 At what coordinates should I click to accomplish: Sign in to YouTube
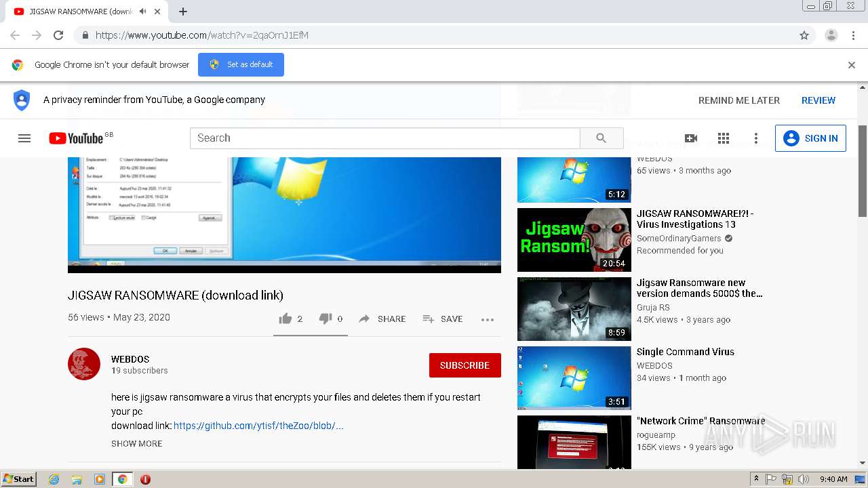pyautogui.click(x=810, y=138)
